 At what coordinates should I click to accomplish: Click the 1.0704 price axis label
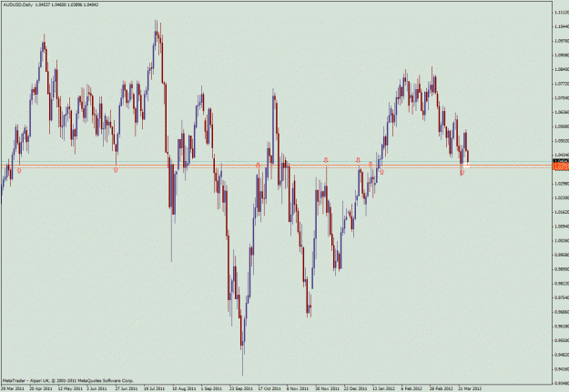pyautogui.click(x=562, y=98)
